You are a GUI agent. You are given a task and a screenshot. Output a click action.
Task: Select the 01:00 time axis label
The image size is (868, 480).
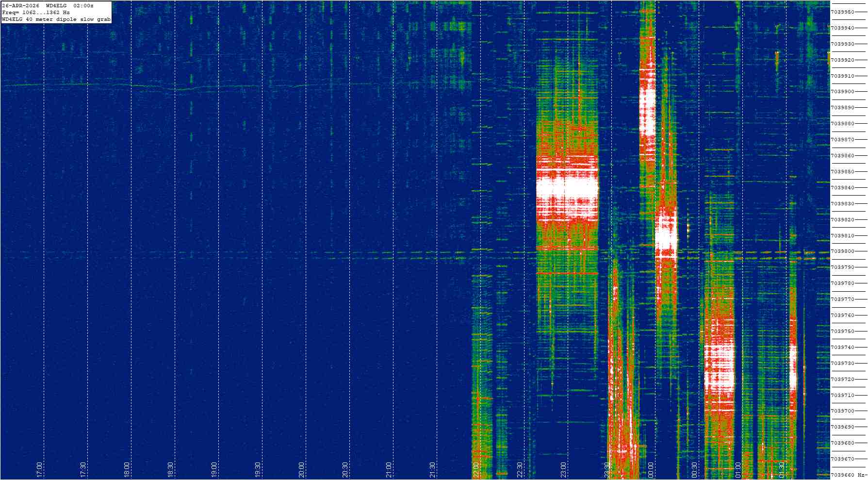click(738, 470)
